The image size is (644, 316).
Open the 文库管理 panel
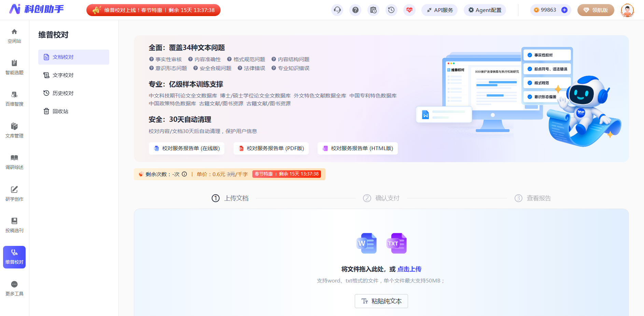(14, 130)
